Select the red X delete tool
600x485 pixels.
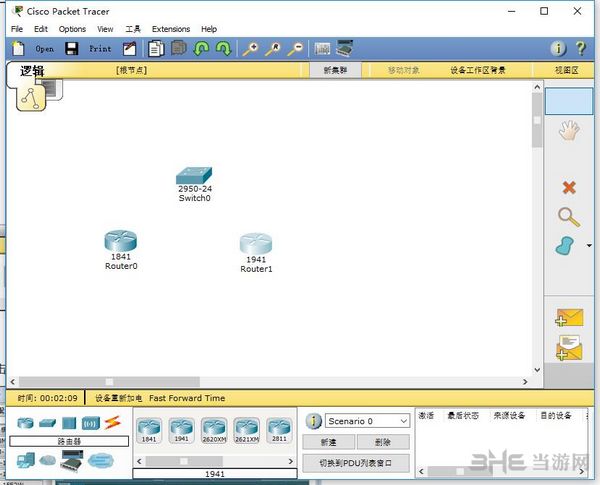[x=569, y=188]
